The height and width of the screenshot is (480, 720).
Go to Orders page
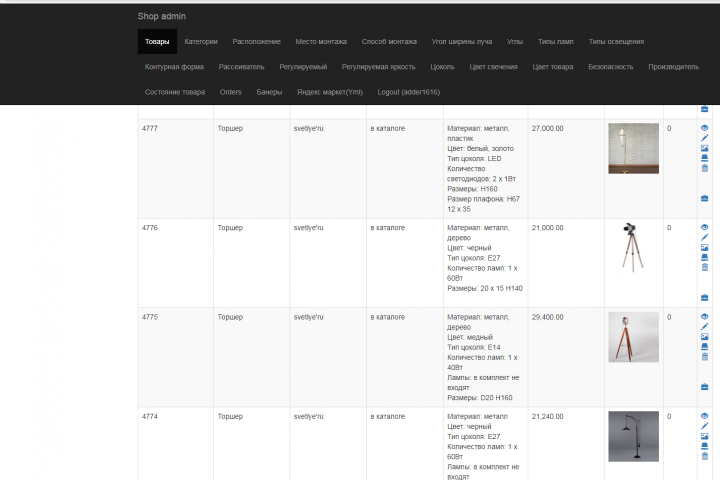[x=231, y=92]
